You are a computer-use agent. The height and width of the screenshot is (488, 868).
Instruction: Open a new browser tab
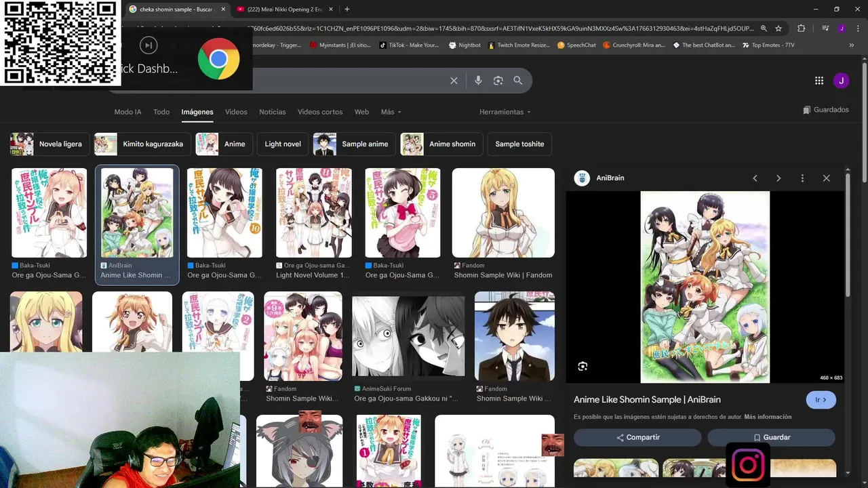point(347,9)
